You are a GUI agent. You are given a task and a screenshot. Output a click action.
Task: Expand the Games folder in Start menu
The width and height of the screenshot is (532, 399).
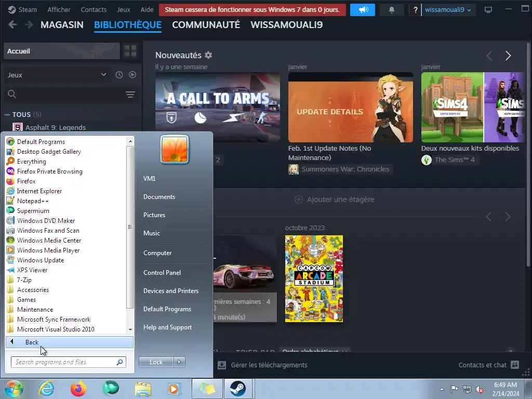(26, 300)
